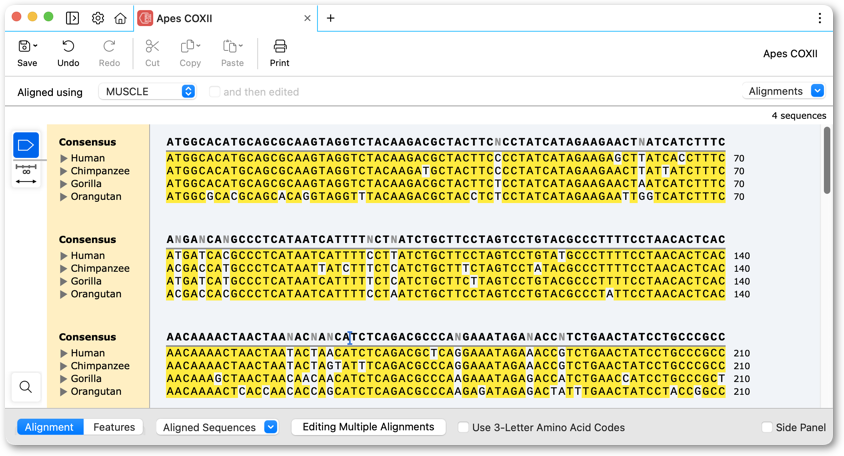Screen dimensions: 844x456
Task: Click the first Consensus label
Action: coord(87,142)
